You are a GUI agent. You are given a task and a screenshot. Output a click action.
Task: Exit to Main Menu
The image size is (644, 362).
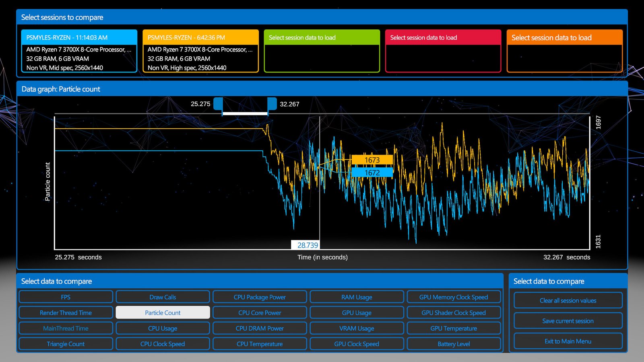pyautogui.click(x=568, y=341)
